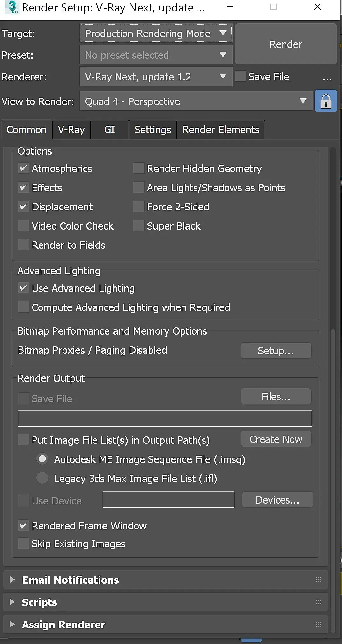Open the Render Elements tab

point(220,130)
